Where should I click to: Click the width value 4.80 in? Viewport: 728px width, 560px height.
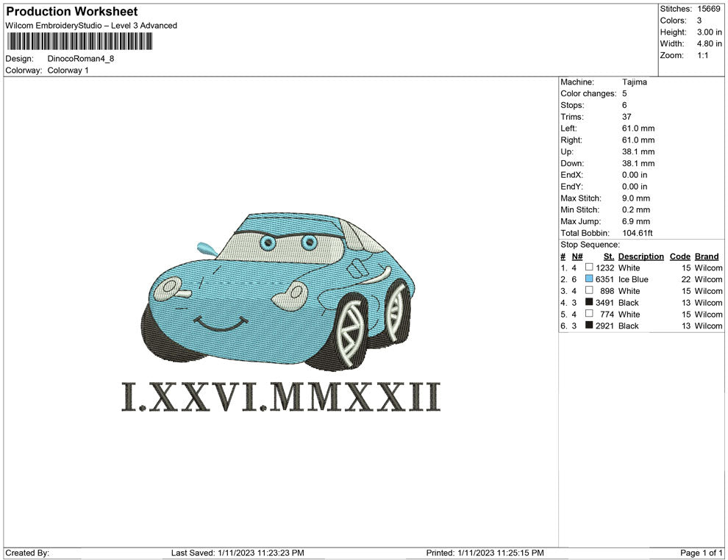(x=710, y=43)
